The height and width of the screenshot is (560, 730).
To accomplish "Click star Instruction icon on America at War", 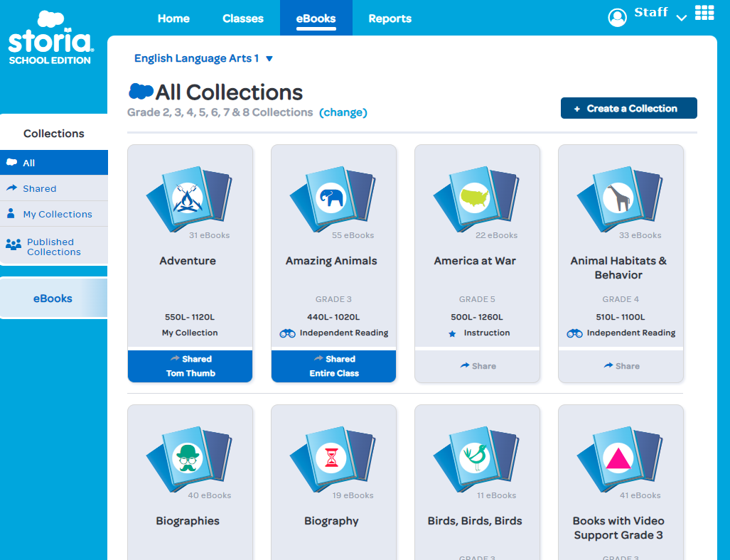I will 452,333.
